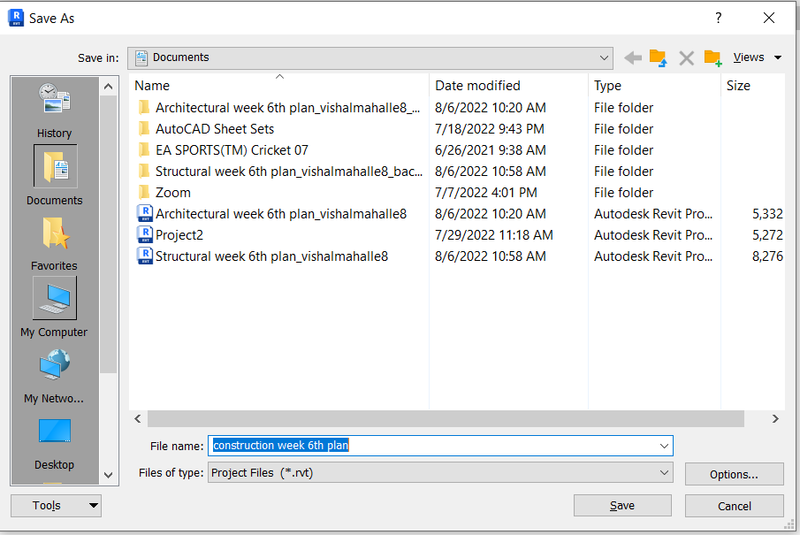Click the Save button

[622, 505]
